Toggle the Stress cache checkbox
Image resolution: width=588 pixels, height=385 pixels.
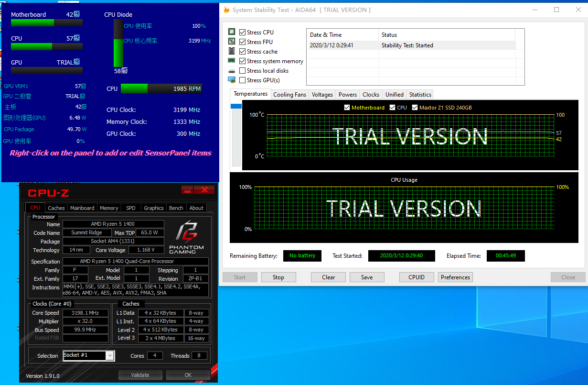click(x=243, y=51)
